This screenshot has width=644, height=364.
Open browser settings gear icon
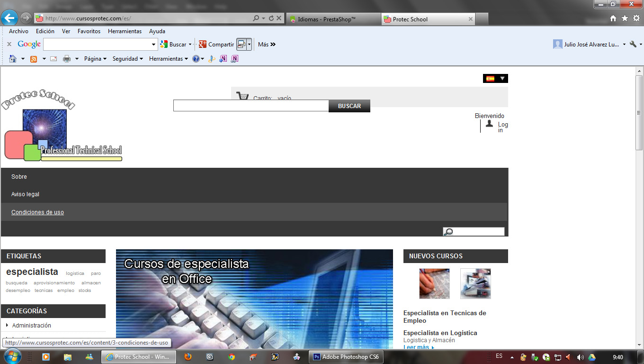636,18
